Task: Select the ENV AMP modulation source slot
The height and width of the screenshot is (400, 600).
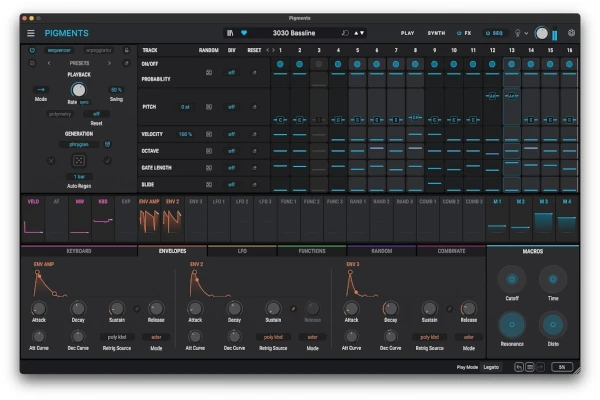Action: [x=149, y=219]
